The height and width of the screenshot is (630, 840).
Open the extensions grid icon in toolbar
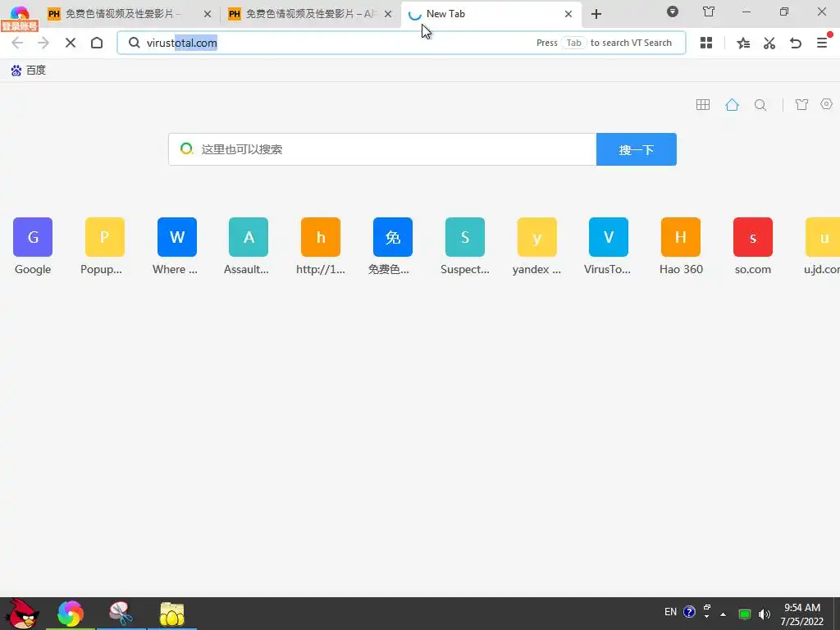click(x=706, y=43)
